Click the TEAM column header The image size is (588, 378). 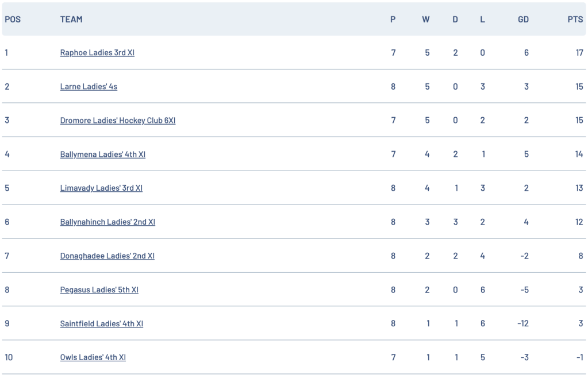pos(71,20)
